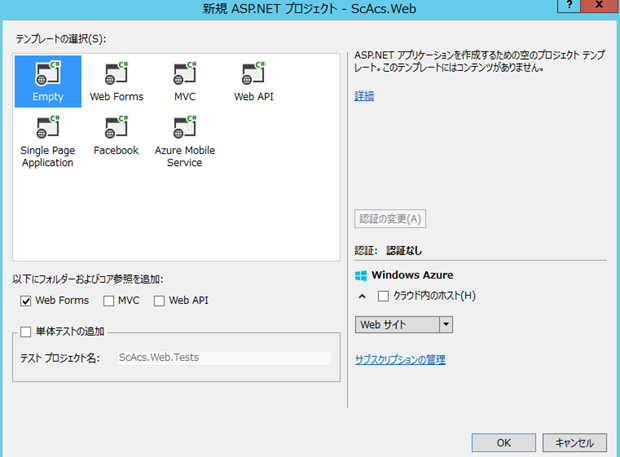The width and height of the screenshot is (620, 457).
Task: Check the クラウド内のホスト(H) checkbox
Action: tap(383, 296)
